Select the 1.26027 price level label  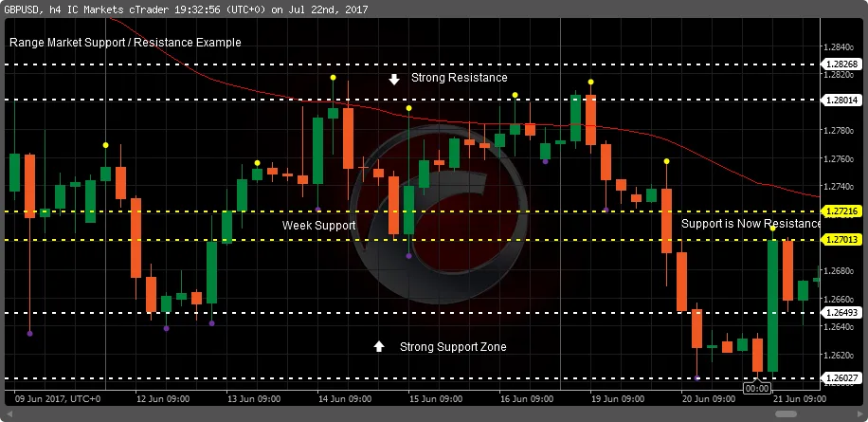point(841,378)
